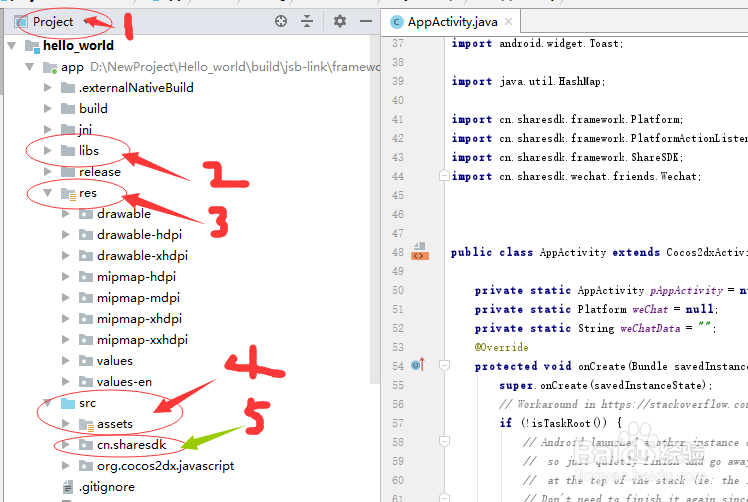Click the locate/scroll from source target icon
Viewport: 748px width, 502px height.
(x=281, y=21)
